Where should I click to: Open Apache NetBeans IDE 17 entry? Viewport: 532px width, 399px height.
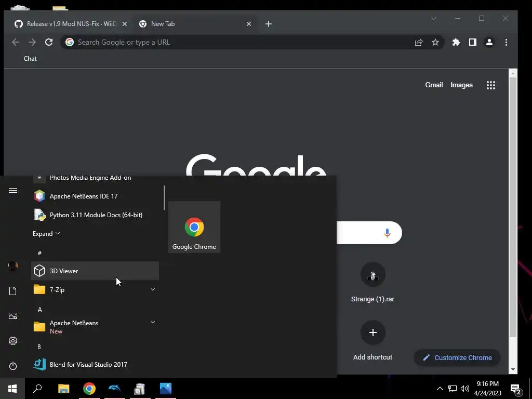[x=95, y=196]
